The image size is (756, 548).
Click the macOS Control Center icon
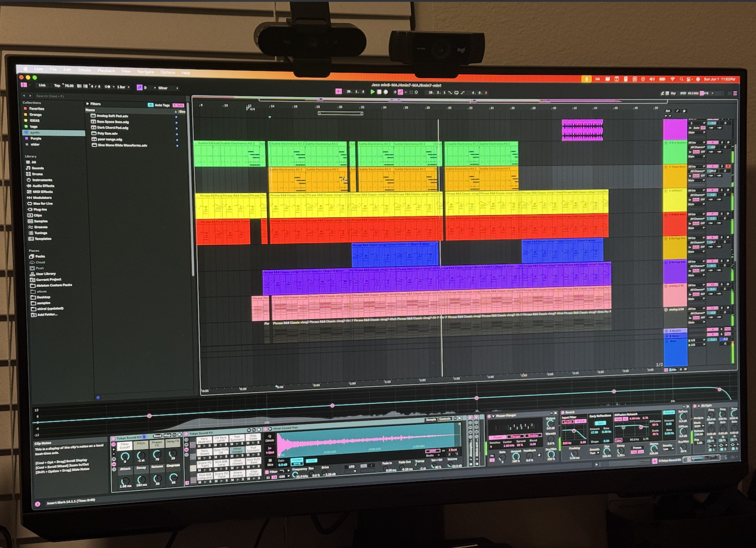(x=688, y=79)
